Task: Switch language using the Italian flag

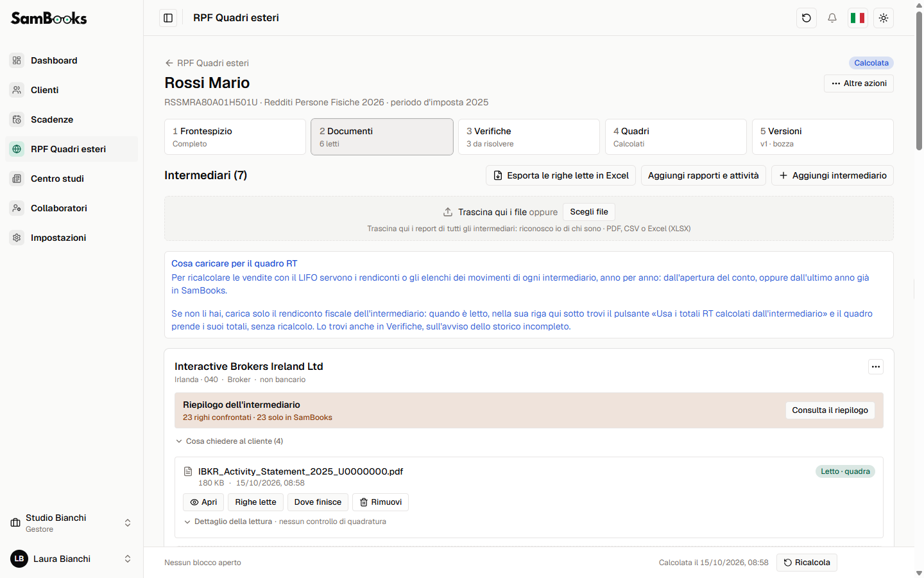Action: pos(858,18)
